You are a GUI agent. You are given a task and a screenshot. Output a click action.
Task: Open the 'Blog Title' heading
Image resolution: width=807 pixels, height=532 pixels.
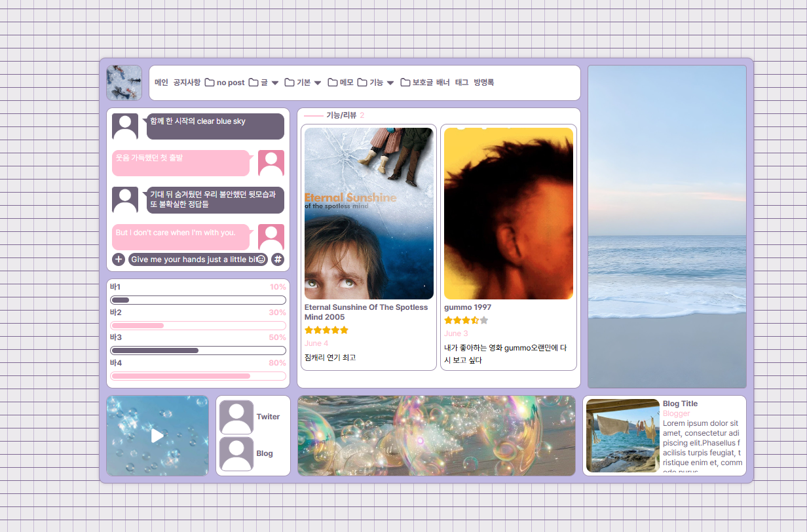tap(680, 404)
